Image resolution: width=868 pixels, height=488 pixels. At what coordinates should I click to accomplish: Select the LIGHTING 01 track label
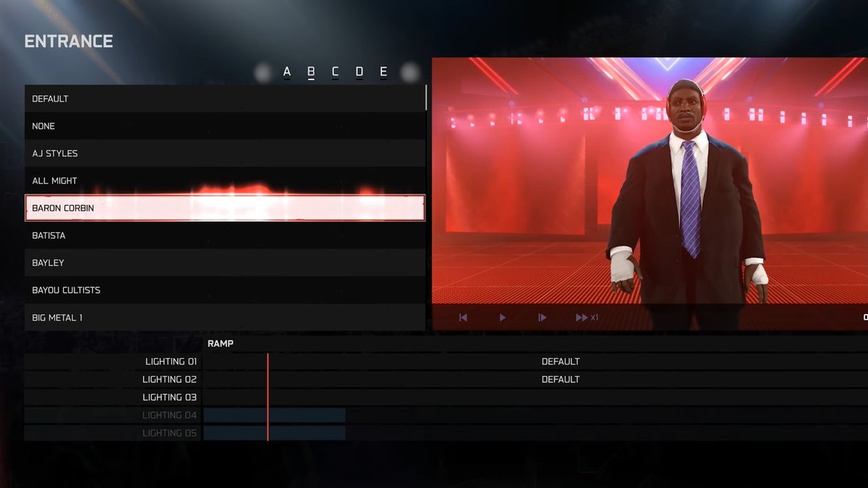coord(170,361)
